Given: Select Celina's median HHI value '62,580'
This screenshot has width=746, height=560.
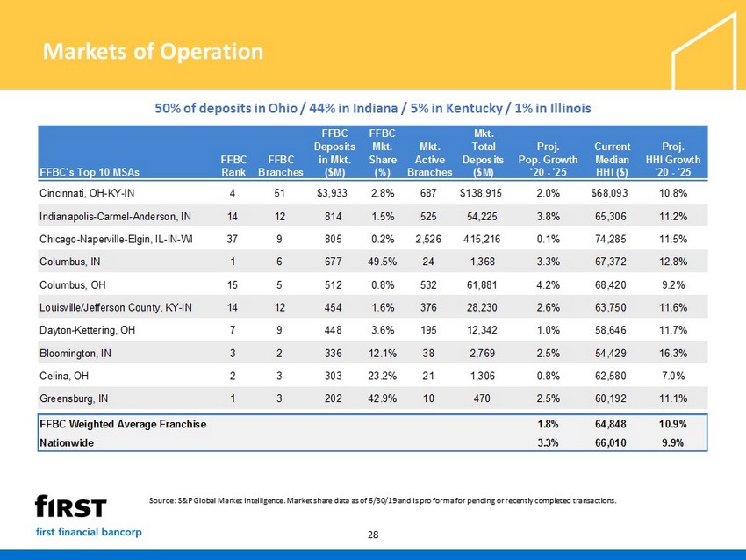Looking at the screenshot, I should coord(611,376).
